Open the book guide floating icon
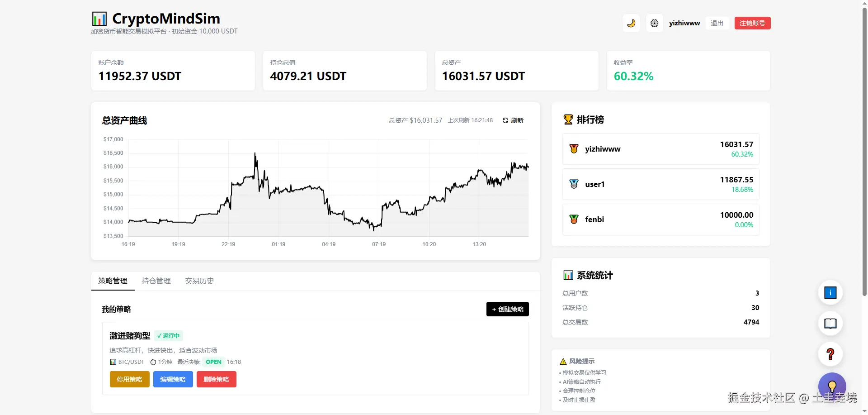The image size is (868, 415). coord(830,324)
